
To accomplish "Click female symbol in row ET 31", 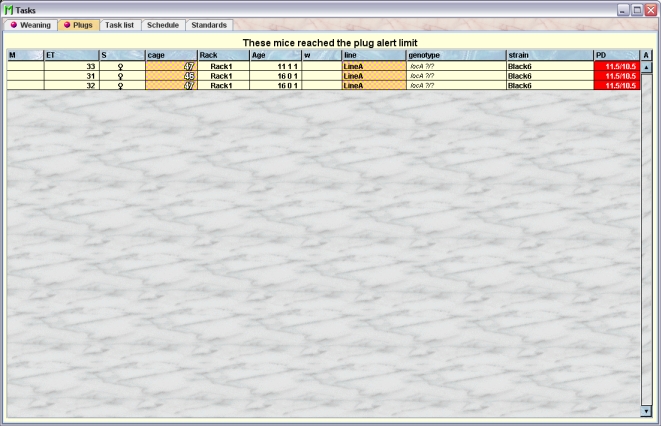I will [120, 76].
